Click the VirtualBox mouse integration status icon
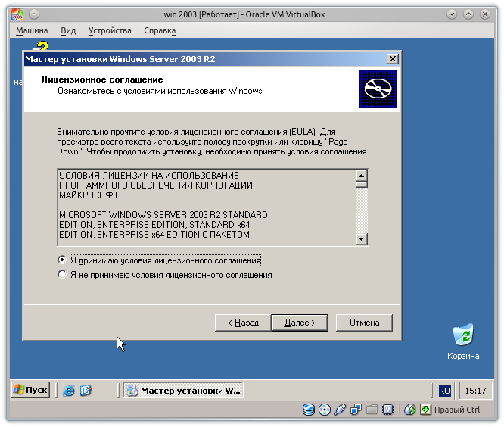The height and width of the screenshot is (427, 504). (410, 410)
